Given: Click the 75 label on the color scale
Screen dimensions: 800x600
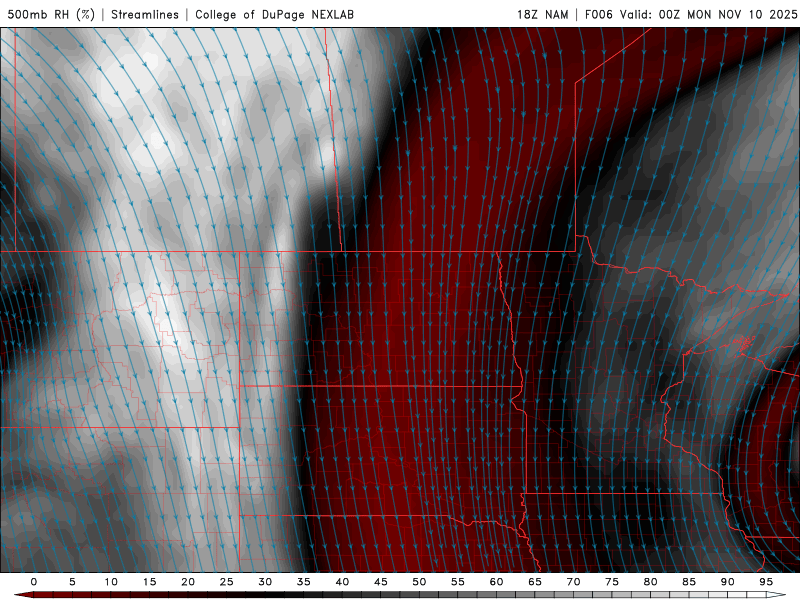Looking at the screenshot, I should click(x=612, y=582).
